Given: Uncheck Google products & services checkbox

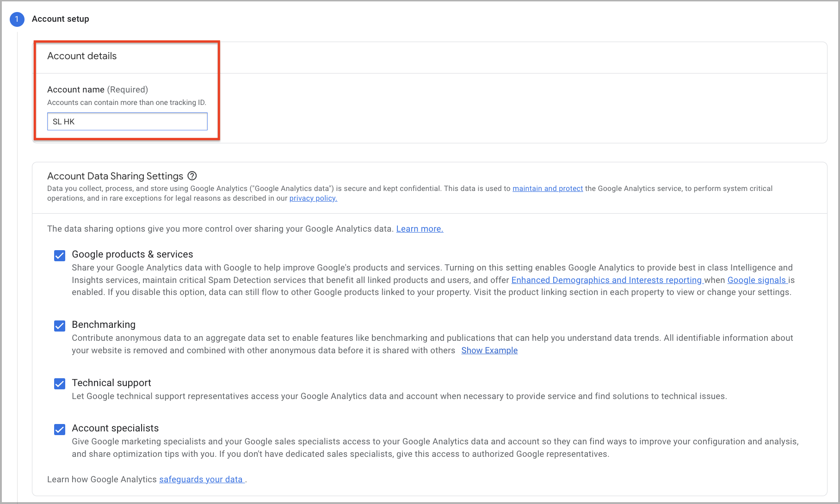Looking at the screenshot, I should click(60, 256).
